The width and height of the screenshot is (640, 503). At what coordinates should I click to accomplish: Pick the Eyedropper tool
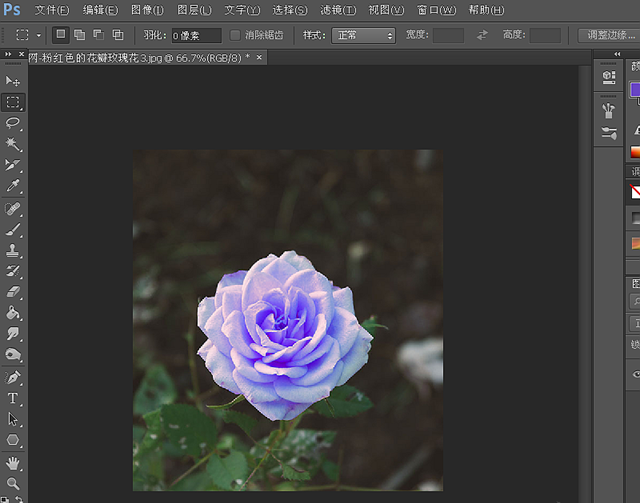[x=13, y=186]
